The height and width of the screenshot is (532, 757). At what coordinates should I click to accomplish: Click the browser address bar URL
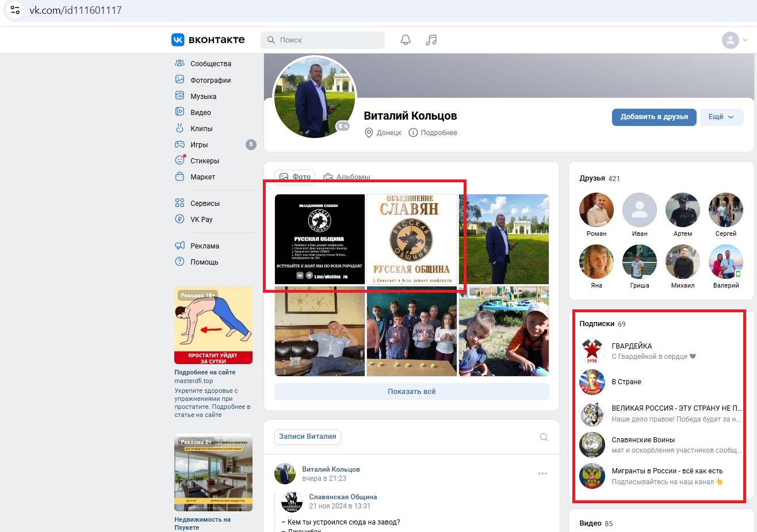pos(75,10)
